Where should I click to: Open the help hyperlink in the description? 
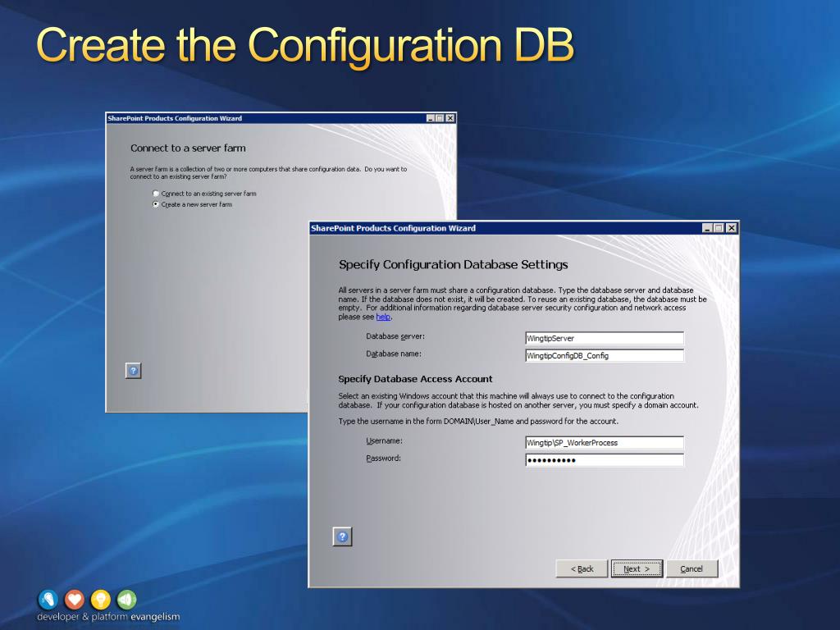(383, 317)
